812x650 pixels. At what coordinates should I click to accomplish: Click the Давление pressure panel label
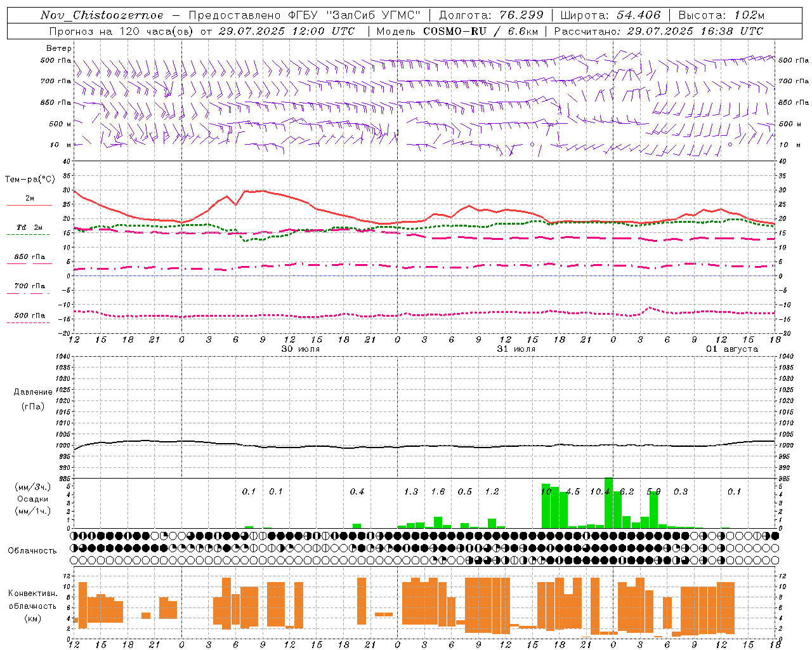[33, 392]
